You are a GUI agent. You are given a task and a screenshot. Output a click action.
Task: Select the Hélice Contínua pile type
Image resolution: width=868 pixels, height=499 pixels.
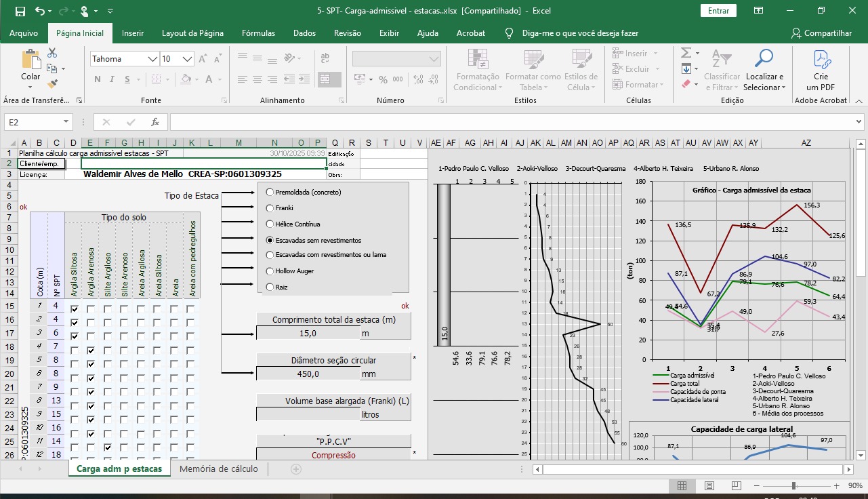tap(270, 224)
